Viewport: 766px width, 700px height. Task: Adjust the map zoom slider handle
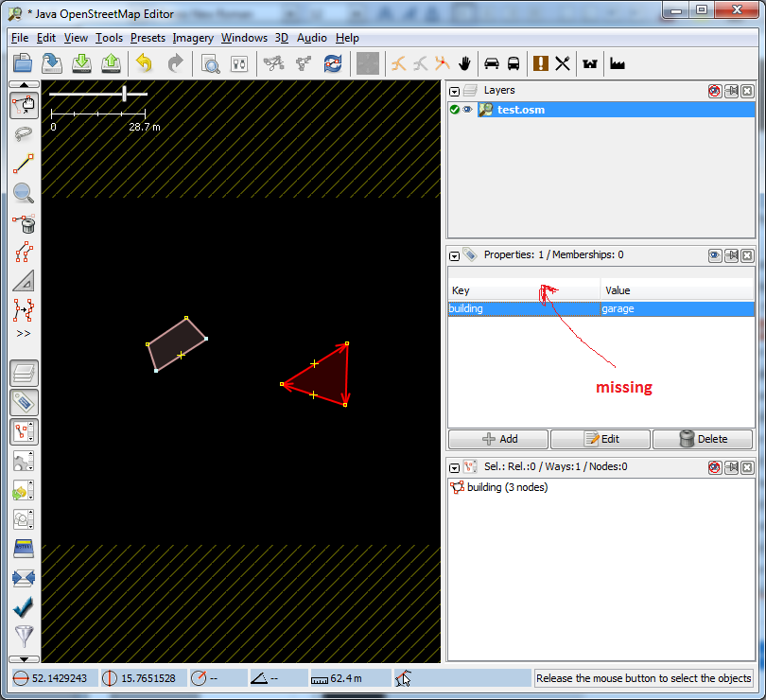tap(125, 94)
